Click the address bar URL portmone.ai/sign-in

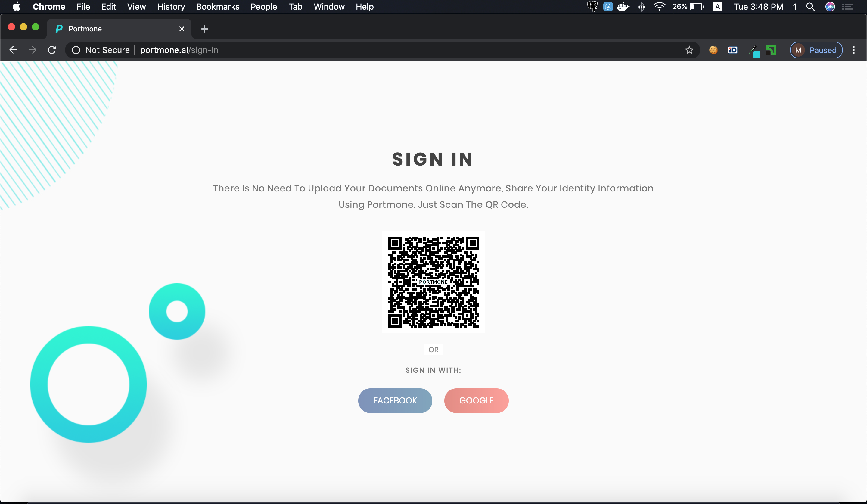[x=179, y=50]
